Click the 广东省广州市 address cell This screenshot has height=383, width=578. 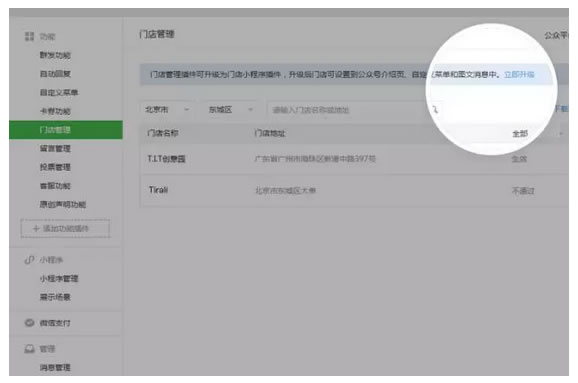(x=315, y=159)
